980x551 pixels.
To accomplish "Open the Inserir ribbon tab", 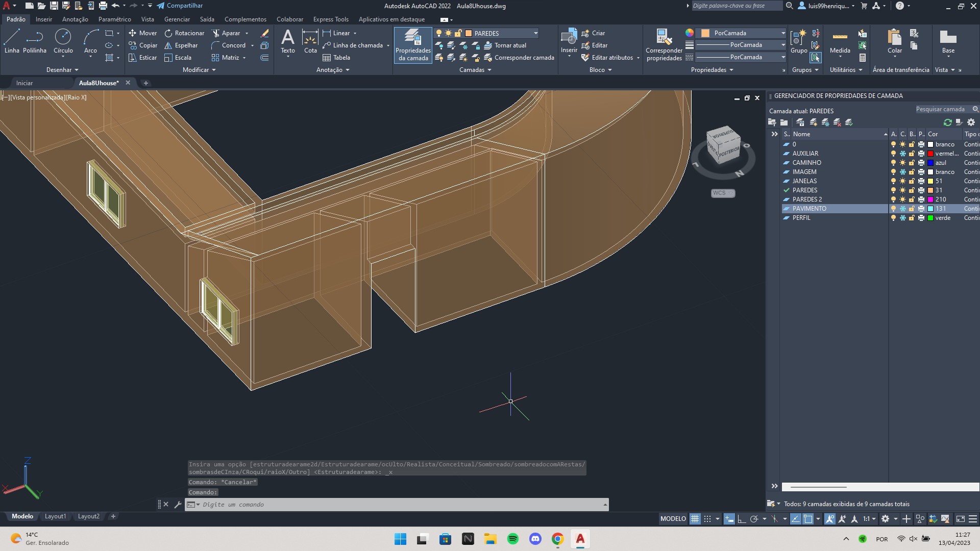I will 44,19.
